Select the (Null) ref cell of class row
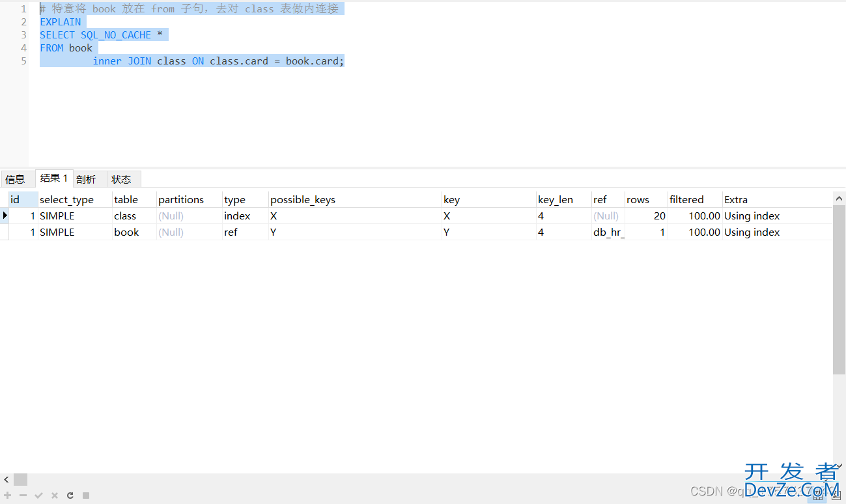The image size is (846, 504). (x=608, y=216)
